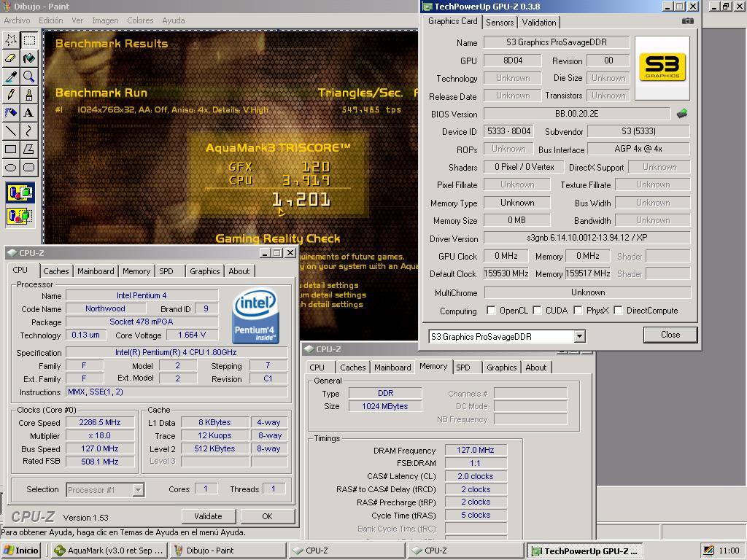Image resolution: width=747 pixels, height=560 pixels.
Task: Click the Driver Version field in GPU-Z
Action: click(587, 237)
